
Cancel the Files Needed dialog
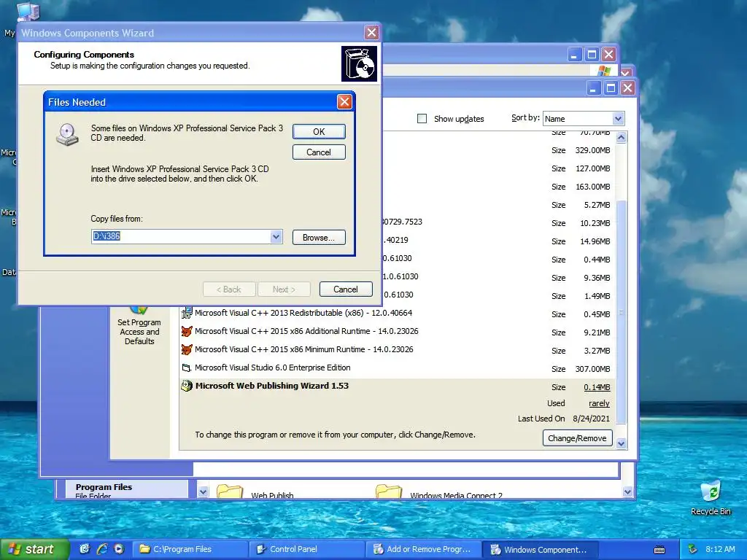tap(319, 152)
